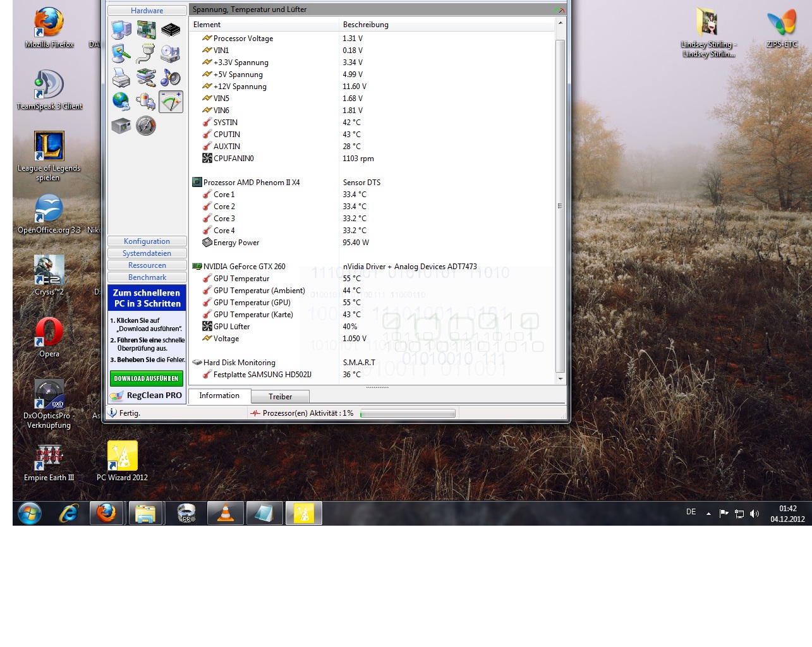Open ZIPS-ETC desktop icon

coord(782,28)
